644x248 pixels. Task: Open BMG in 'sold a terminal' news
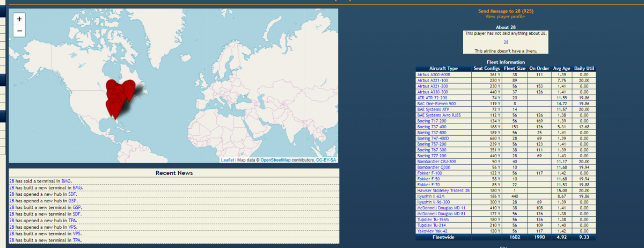65,181
